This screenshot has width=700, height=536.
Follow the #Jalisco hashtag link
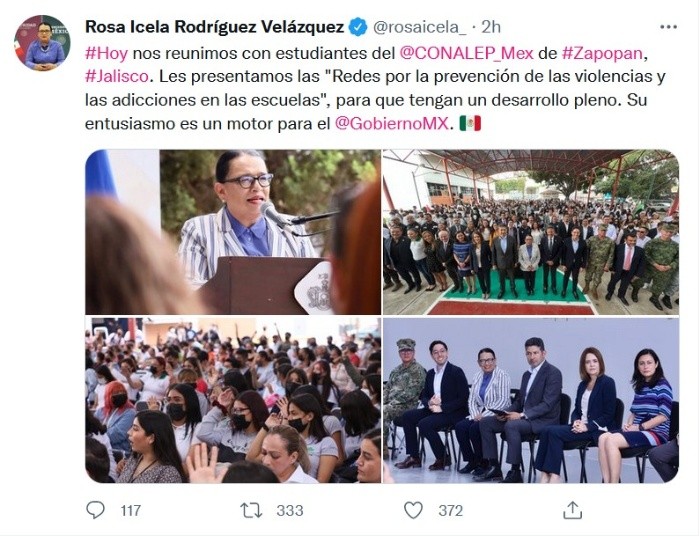[117, 77]
